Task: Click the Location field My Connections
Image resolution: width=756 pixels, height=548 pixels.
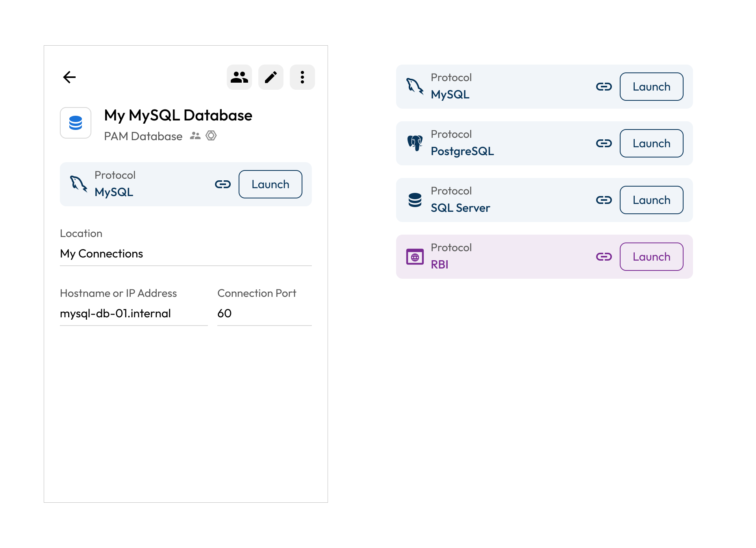Action: 186,254
